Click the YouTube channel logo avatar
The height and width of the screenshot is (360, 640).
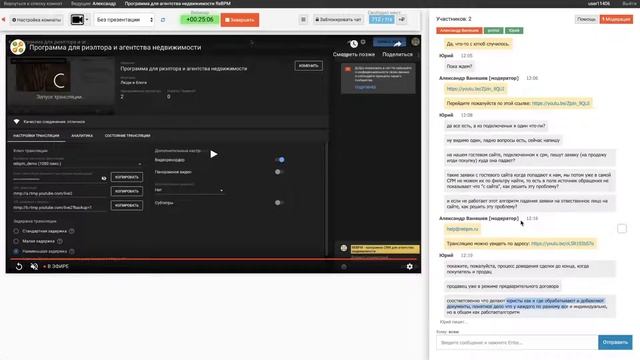point(18,47)
